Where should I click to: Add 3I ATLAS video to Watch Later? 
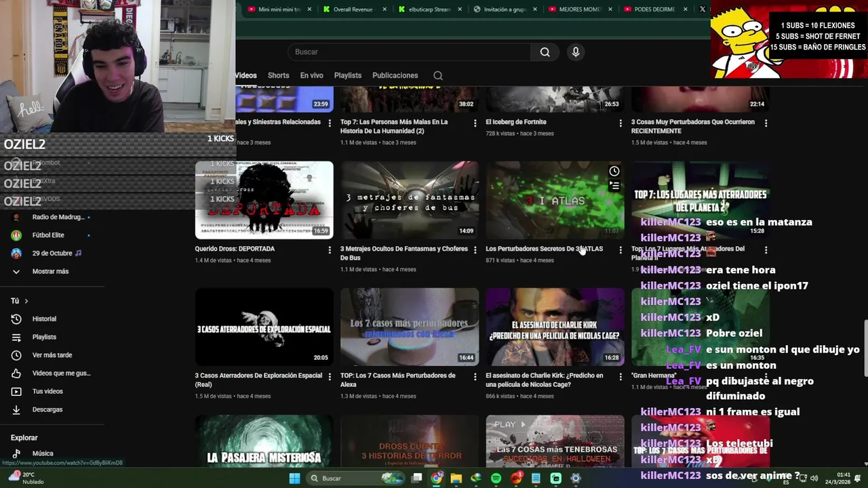coord(614,171)
